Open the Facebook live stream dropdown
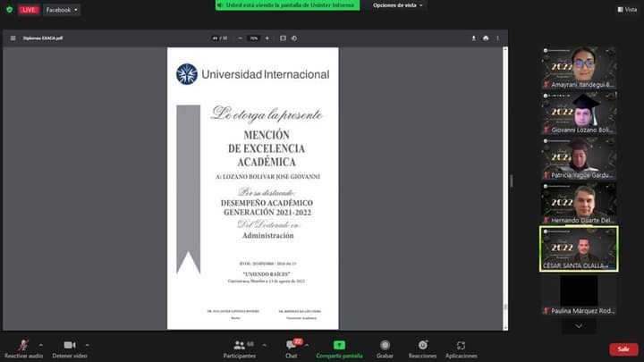 tap(62, 10)
